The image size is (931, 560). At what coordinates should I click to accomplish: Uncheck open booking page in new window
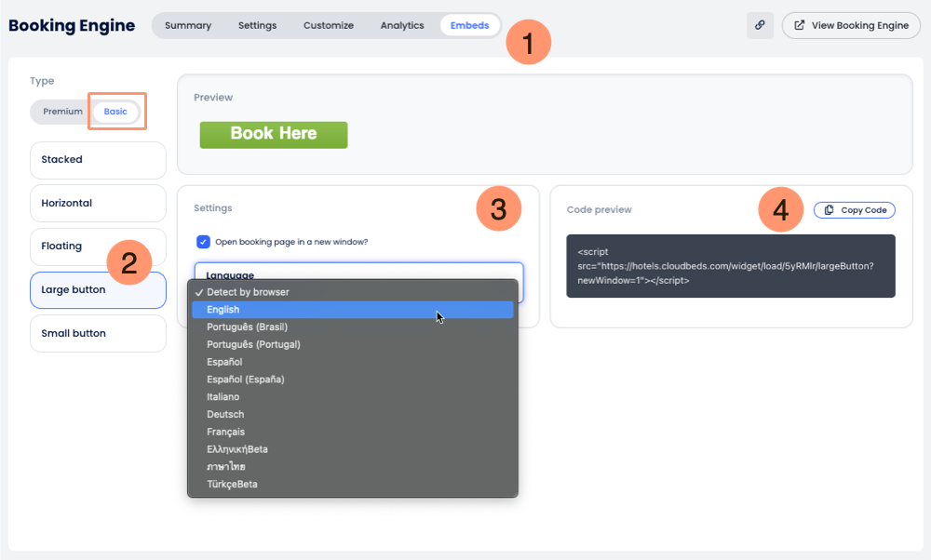point(204,242)
